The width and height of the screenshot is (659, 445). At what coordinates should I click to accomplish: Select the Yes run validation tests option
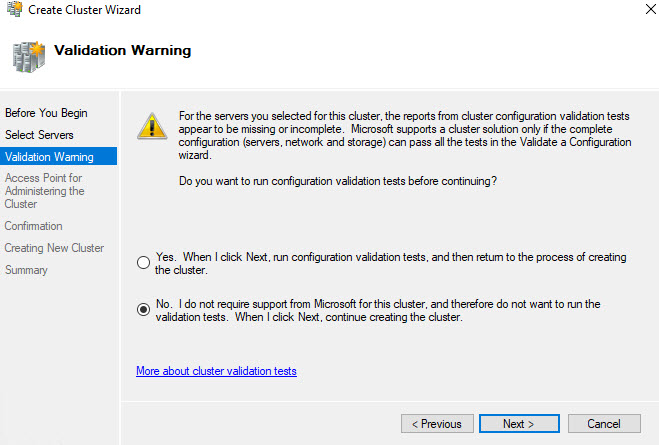(144, 263)
